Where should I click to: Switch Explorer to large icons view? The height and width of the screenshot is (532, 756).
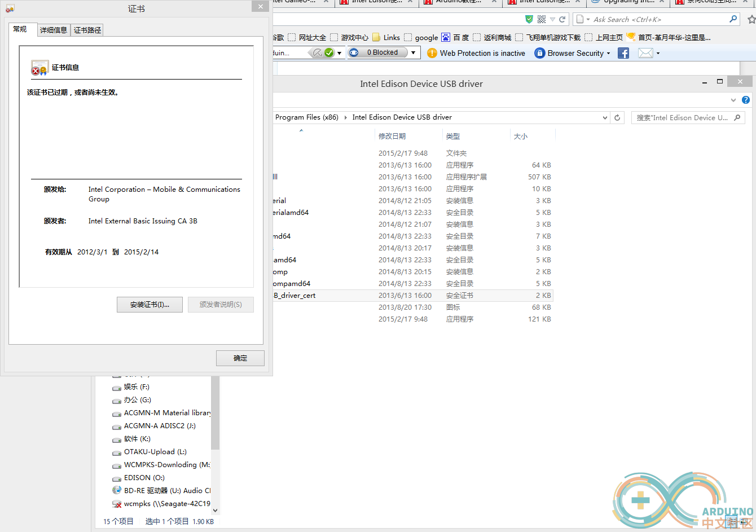pos(745,522)
